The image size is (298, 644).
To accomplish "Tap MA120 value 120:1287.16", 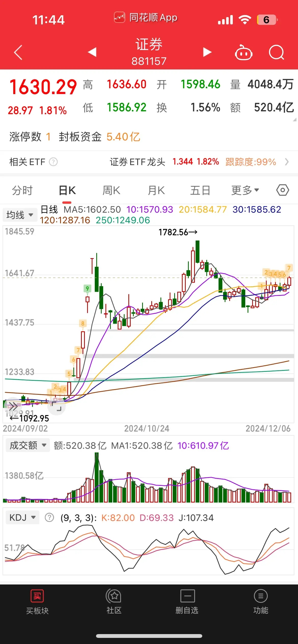I will click(65, 220).
